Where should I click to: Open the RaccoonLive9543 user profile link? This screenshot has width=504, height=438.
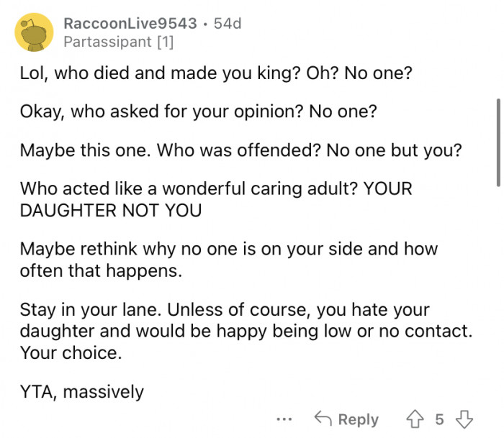130,23
